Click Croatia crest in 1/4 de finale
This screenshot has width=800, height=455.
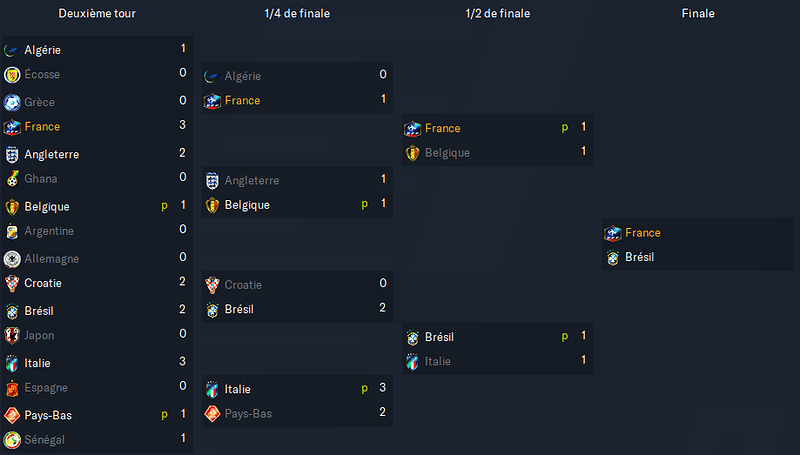(x=212, y=285)
